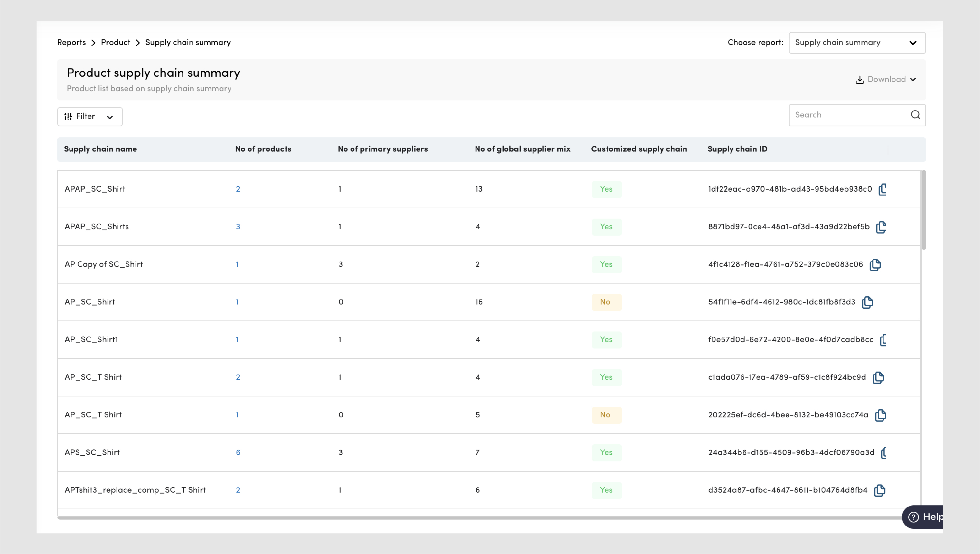Copy supply chain ID starting with 202225ef

tap(880, 415)
